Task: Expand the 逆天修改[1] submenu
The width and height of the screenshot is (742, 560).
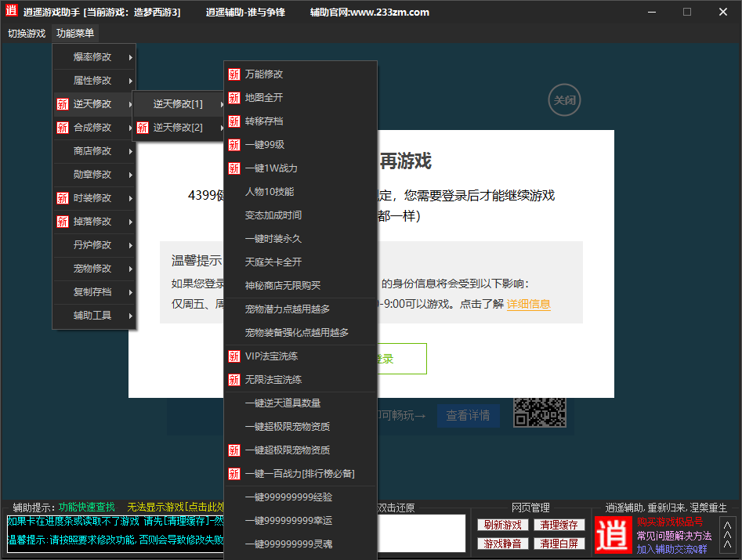Action: click(x=176, y=103)
